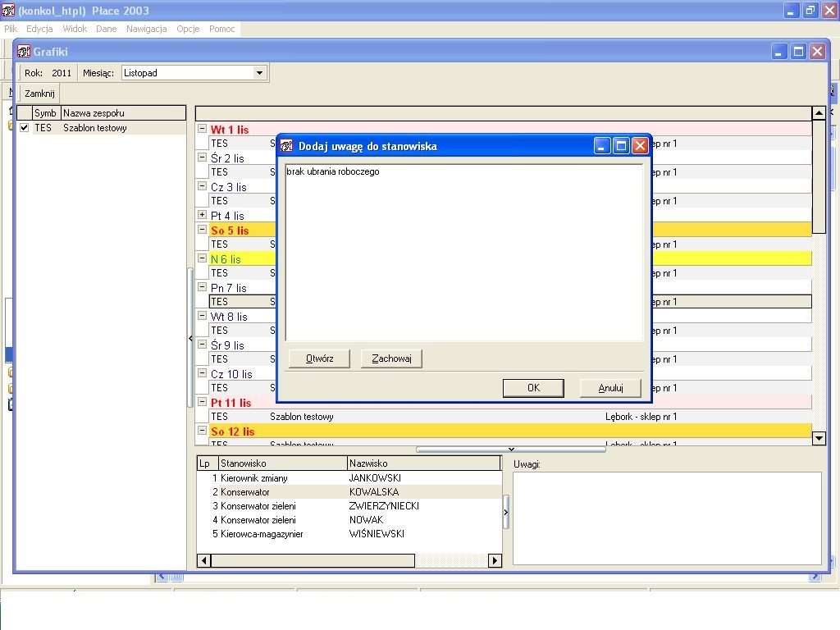840x630 pixels.
Task: Open the Edycja menu
Action: pos(39,29)
